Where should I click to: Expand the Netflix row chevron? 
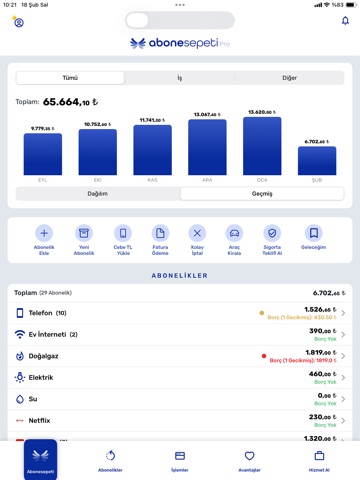[x=343, y=421]
